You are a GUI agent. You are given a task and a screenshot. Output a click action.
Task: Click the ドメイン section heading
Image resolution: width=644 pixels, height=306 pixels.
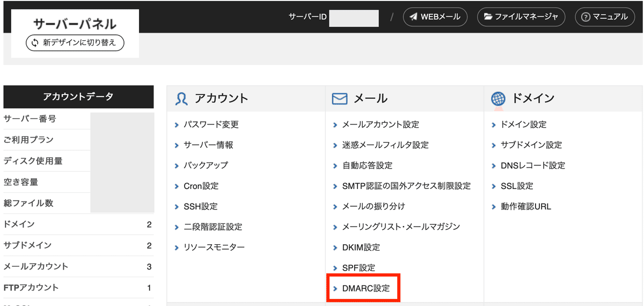coord(533,98)
